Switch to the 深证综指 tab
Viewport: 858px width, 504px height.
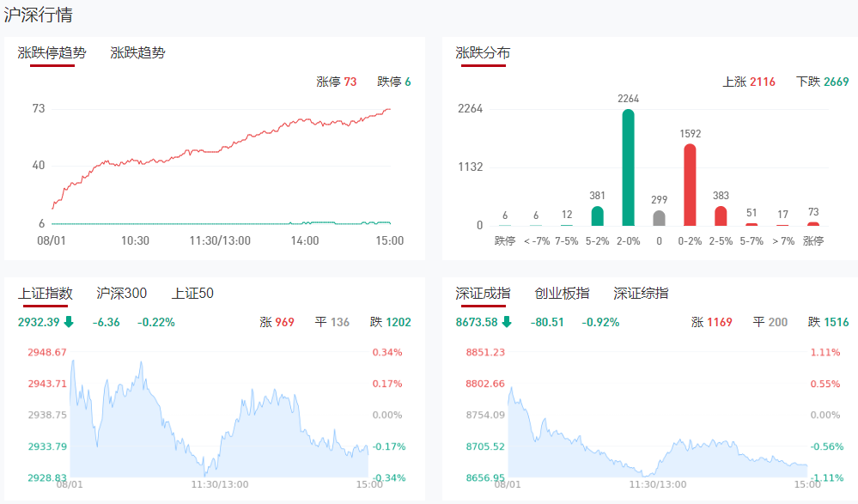(641, 294)
